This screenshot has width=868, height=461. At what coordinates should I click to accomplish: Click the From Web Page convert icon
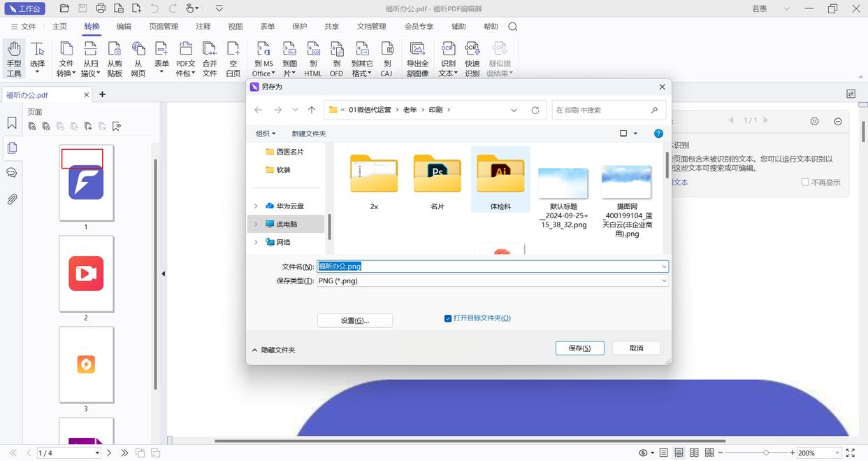[x=138, y=58]
